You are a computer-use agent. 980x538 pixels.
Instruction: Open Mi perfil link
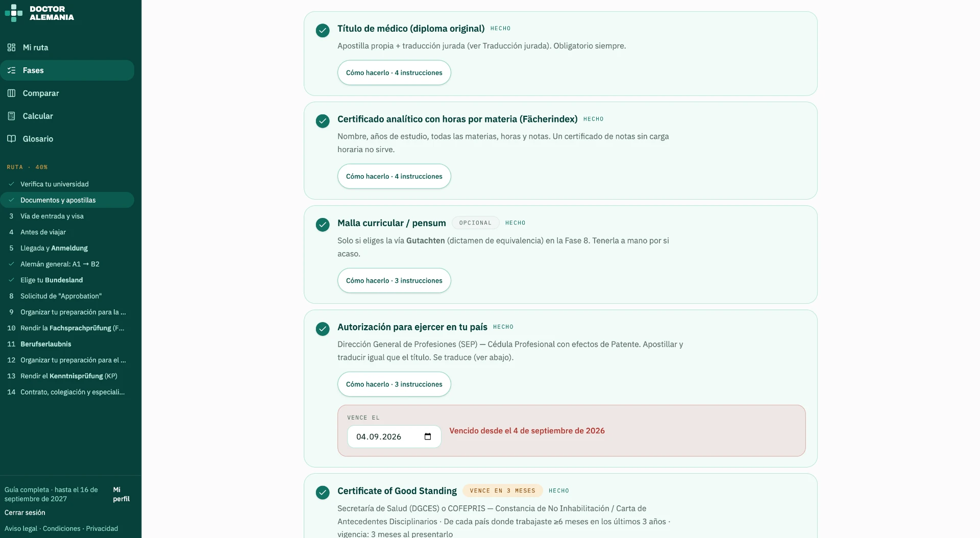121,494
